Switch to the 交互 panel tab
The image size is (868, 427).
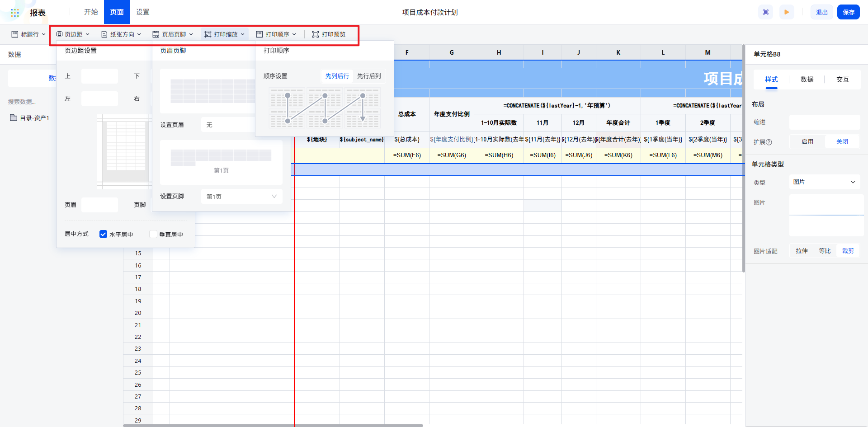[842, 80]
